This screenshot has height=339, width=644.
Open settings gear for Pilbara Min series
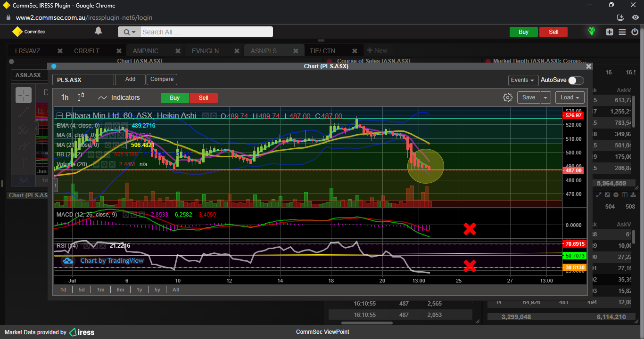click(214, 115)
